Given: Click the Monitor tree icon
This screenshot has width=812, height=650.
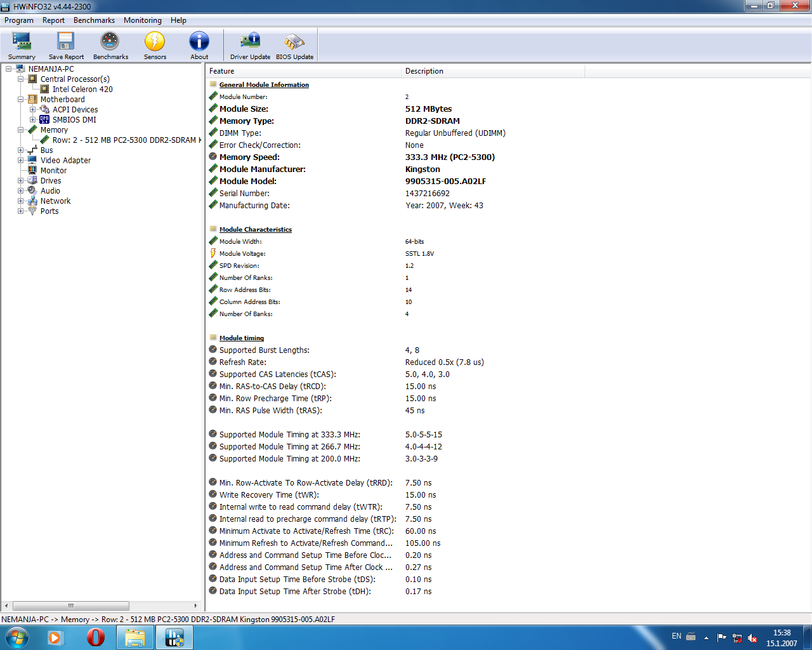Looking at the screenshot, I should coord(33,170).
